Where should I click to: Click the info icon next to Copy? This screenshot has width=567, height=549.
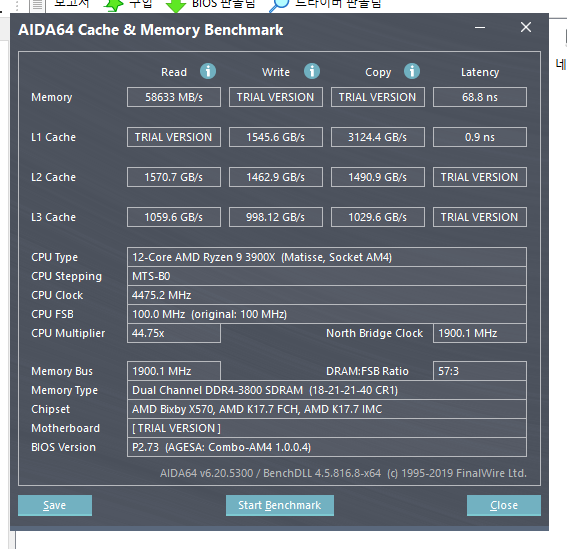[x=412, y=71]
